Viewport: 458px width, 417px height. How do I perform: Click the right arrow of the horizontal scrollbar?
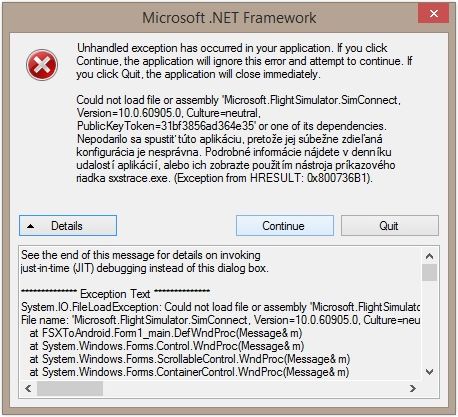point(413,388)
